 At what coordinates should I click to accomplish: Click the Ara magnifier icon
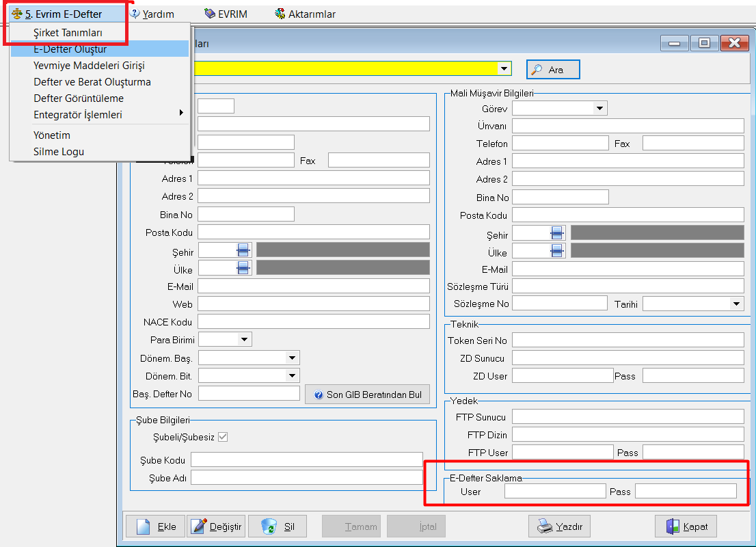click(x=537, y=70)
